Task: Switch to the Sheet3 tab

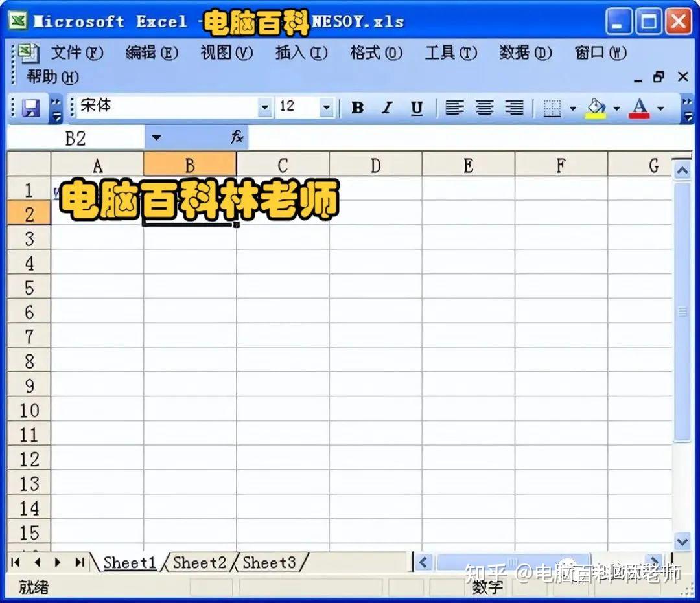Action: click(269, 562)
